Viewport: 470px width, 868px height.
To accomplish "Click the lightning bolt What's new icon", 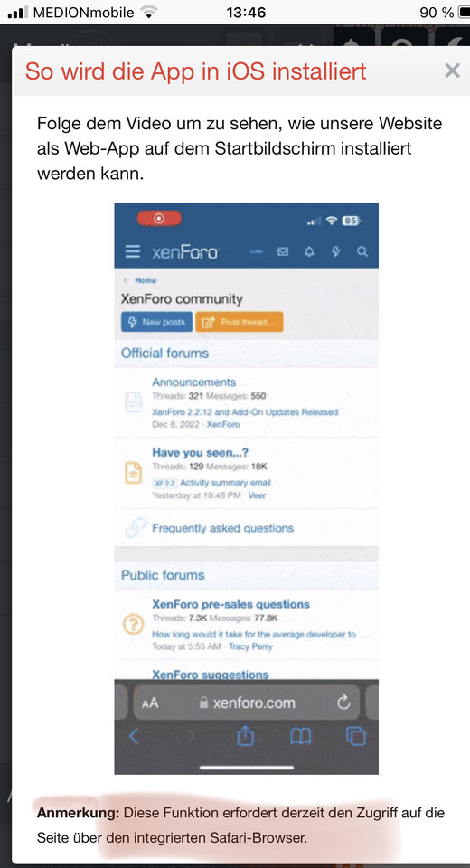I will [x=336, y=252].
